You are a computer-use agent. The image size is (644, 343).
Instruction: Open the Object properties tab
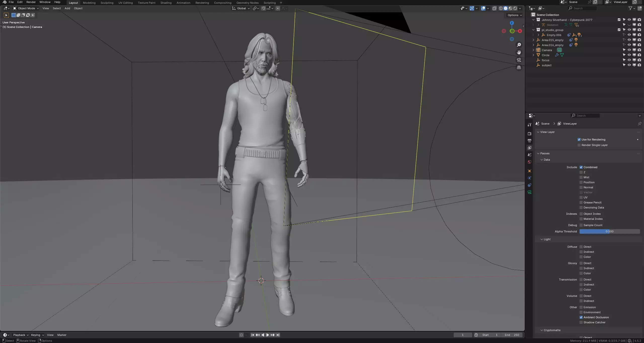529,171
